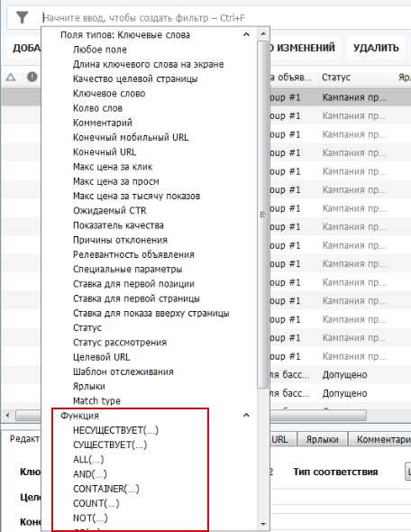Click dropdown list scroll up arrow

click(x=263, y=34)
